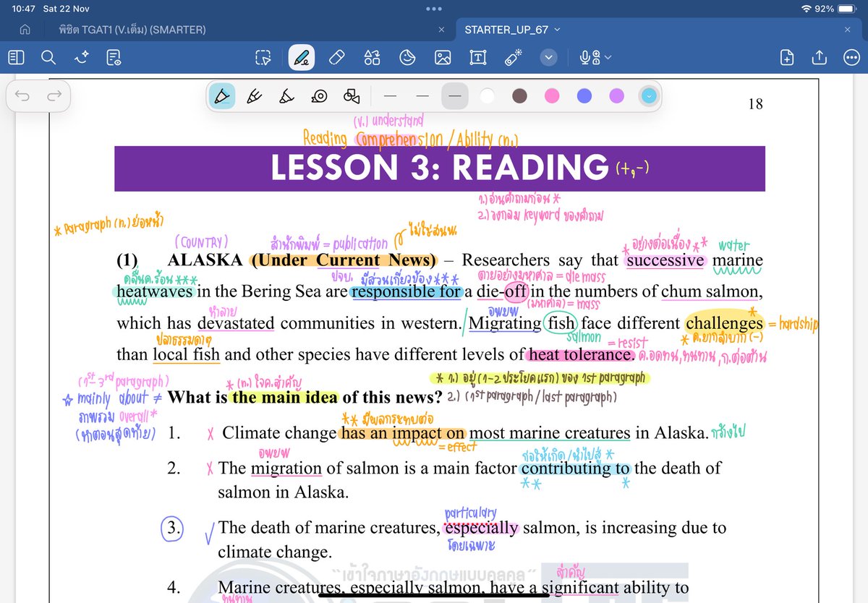The width and height of the screenshot is (868, 603).
Task: Tap the Wi-Fi status icon
Action: pos(807,9)
